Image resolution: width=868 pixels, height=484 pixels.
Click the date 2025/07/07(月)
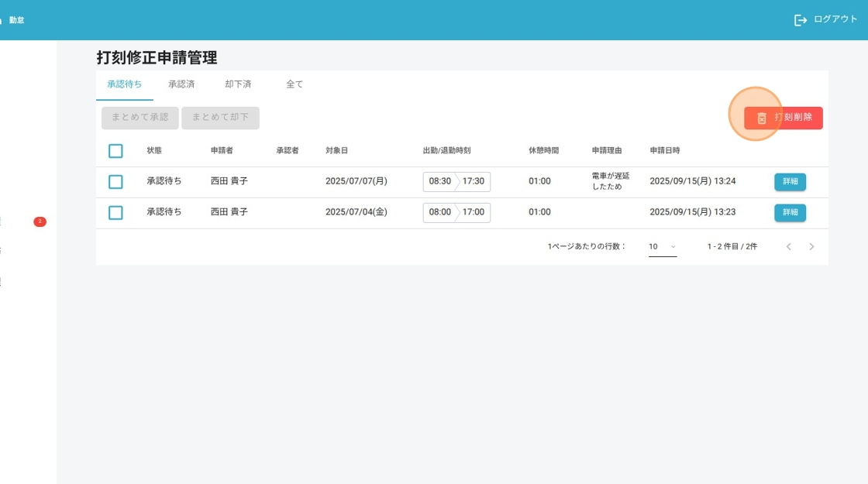coord(356,181)
